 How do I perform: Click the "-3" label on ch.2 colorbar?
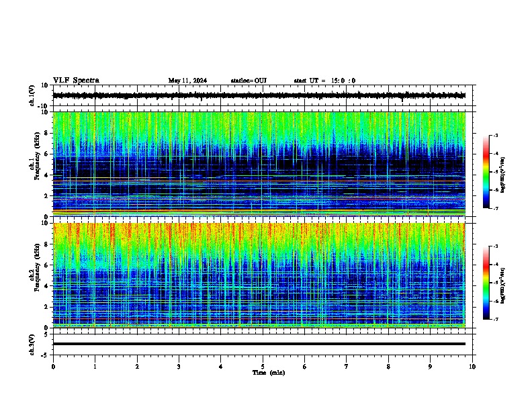click(x=495, y=246)
